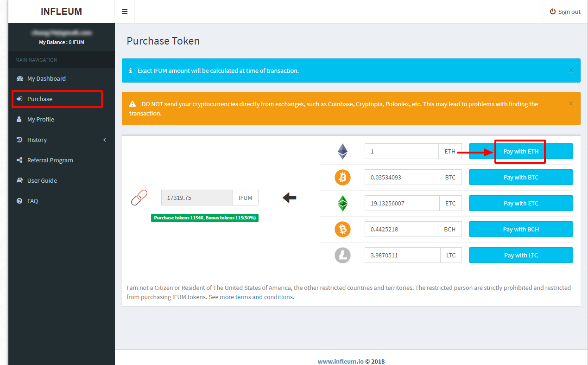
Task: Focus the ETH amount field
Action: 402,151
